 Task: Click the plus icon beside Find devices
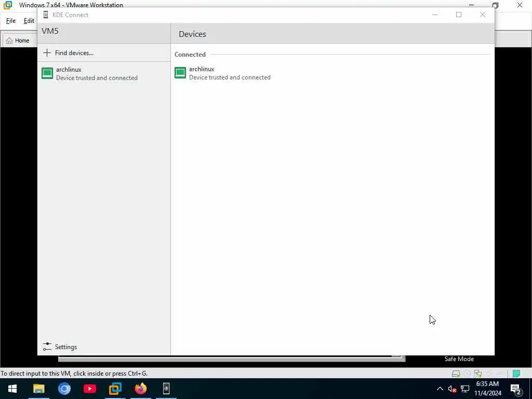[47, 52]
